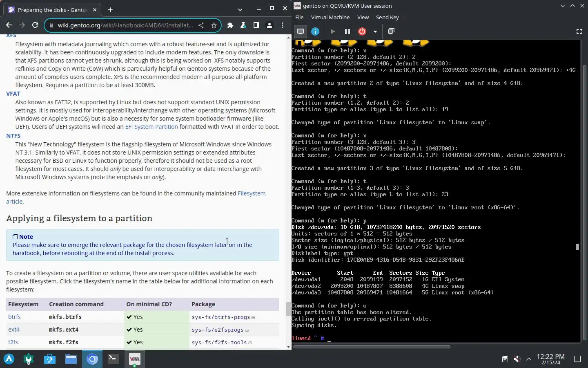
Task: Click the wiki.gentoo.org address bar
Action: coord(125,25)
